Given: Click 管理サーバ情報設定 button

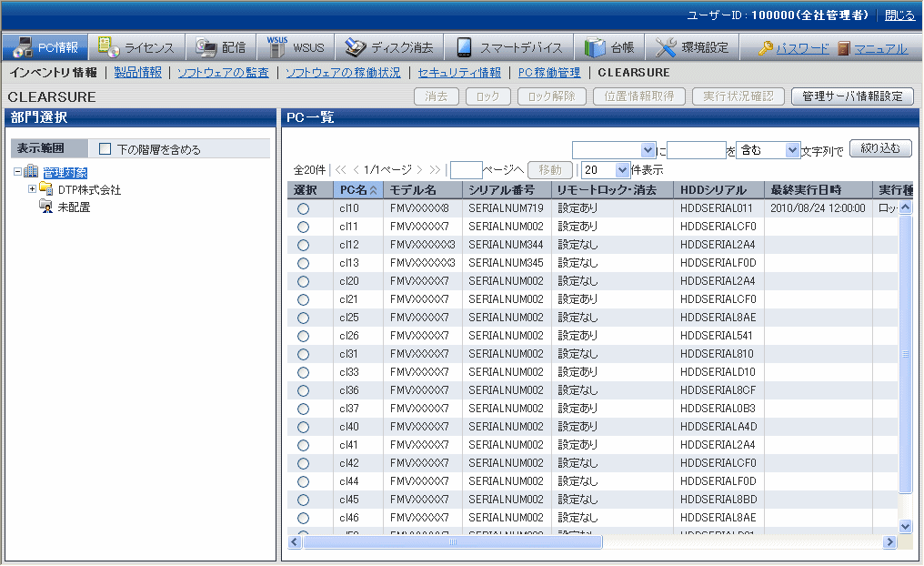Looking at the screenshot, I should [x=852, y=96].
